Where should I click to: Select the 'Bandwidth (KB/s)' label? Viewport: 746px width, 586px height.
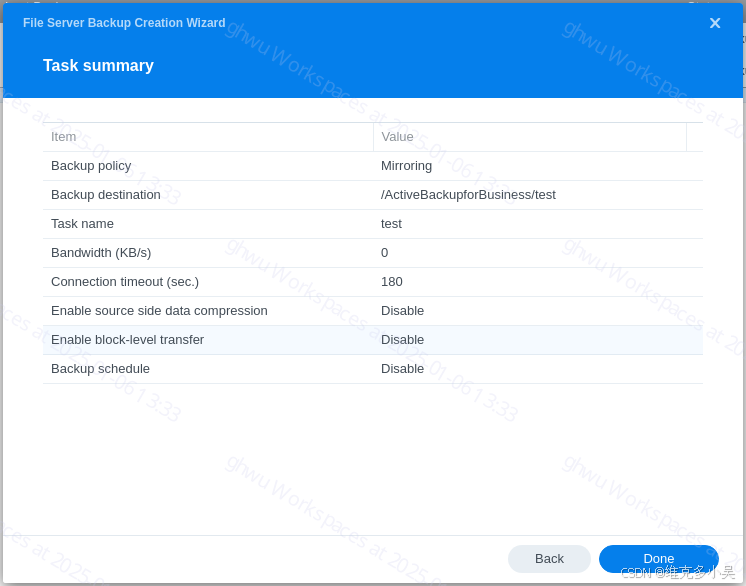click(101, 253)
